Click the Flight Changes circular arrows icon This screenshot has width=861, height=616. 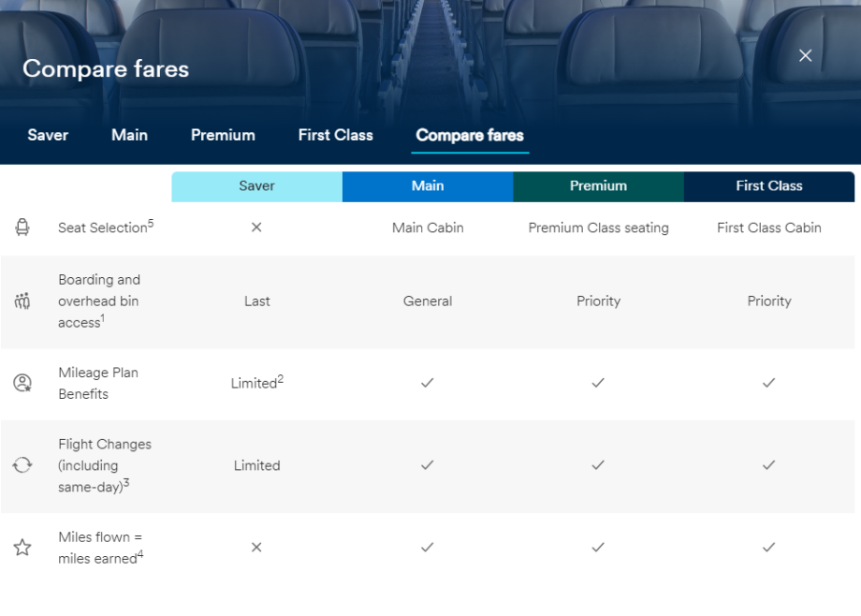pos(22,464)
